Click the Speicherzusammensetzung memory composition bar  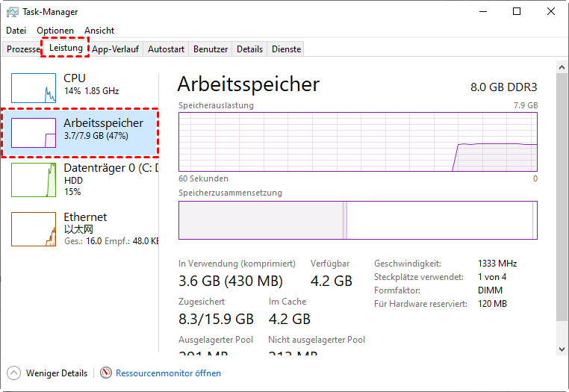358,220
